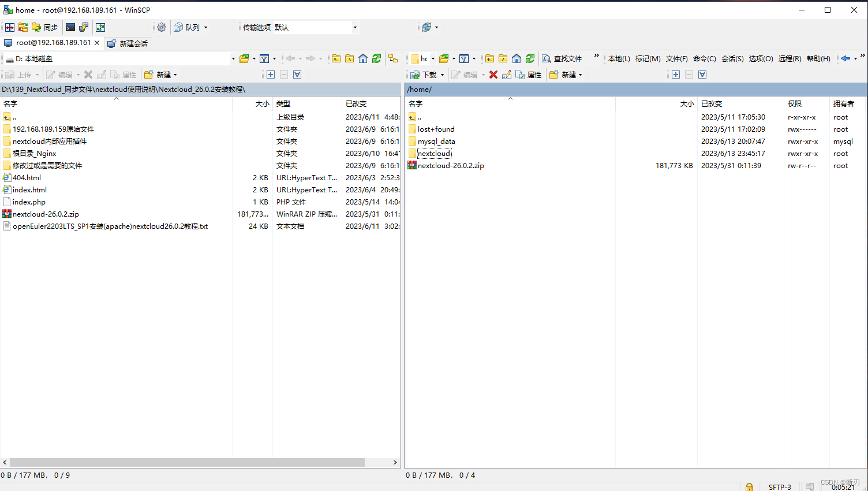The height and width of the screenshot is (491, 868).
Task: Go to parent directory in the remote panel
Action: (x=489, y=58)
